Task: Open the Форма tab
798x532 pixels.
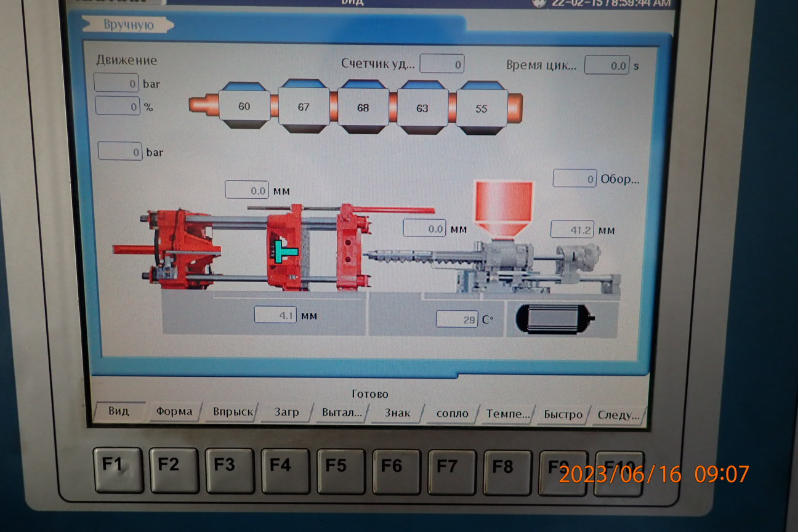Action: pos(174,411)
